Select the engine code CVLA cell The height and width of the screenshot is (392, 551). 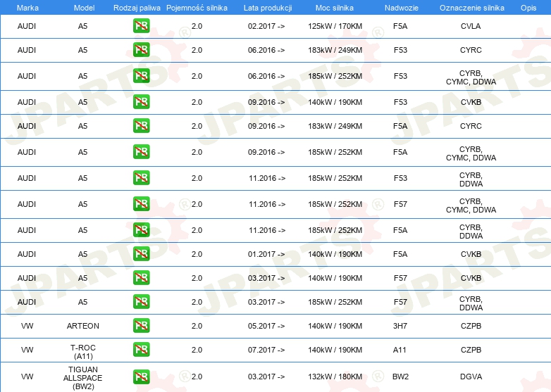click(x=471, y=26)
